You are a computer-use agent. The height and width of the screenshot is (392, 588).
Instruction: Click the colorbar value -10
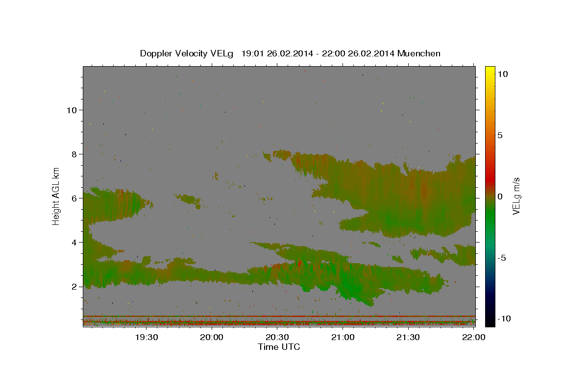[504, 319]
